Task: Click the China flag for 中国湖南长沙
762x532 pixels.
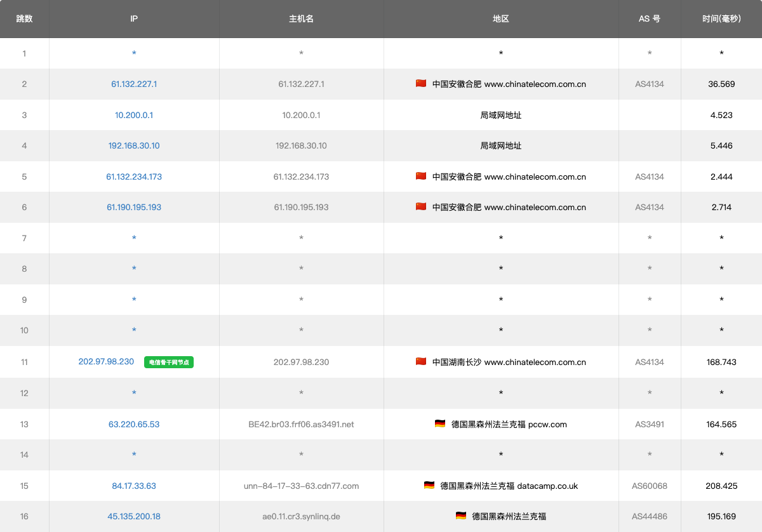Action: point(421,362)
